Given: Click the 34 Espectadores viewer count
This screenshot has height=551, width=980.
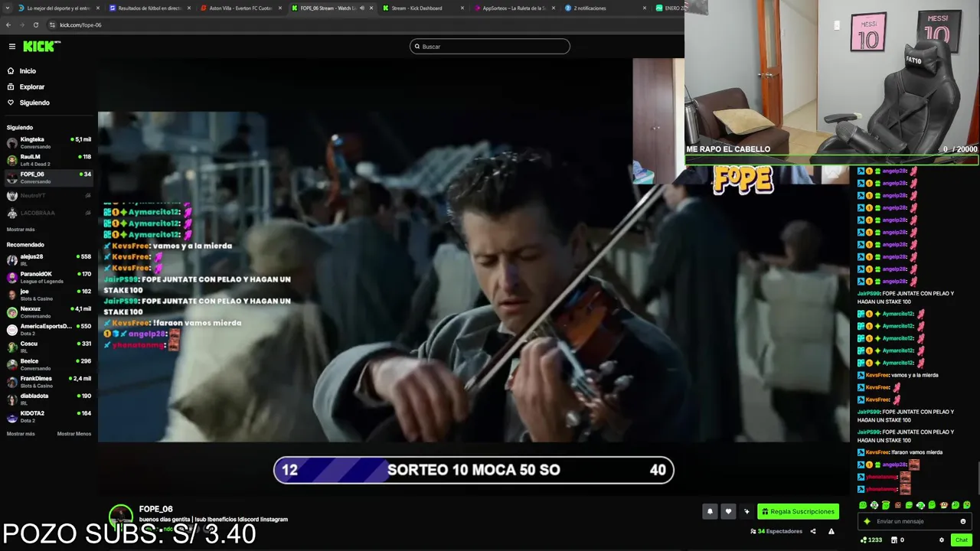Looking at the screenshot, I should (776, 531).
